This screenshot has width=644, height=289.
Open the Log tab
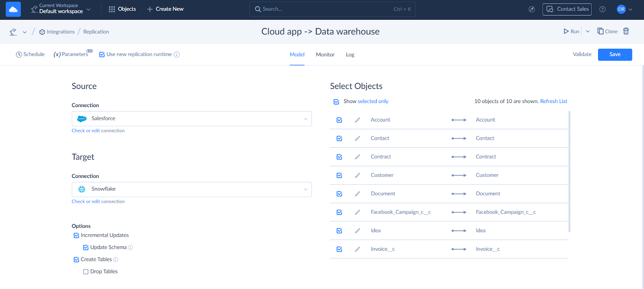(x=350, y=55)
